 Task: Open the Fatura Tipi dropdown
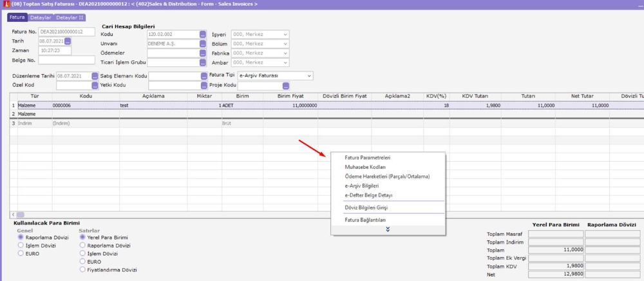(x=275, y=75)
